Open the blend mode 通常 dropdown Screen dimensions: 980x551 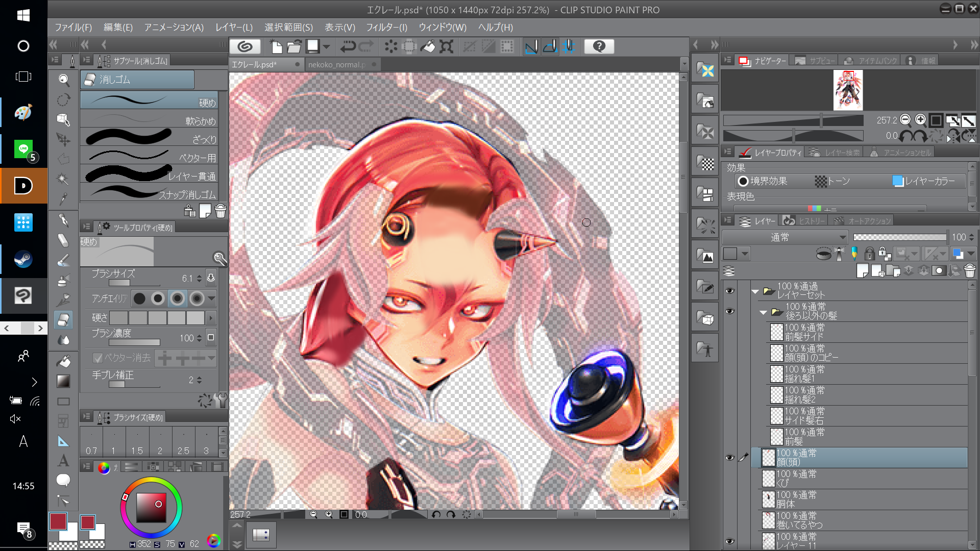pyautogui.click(x=785, y=237)
